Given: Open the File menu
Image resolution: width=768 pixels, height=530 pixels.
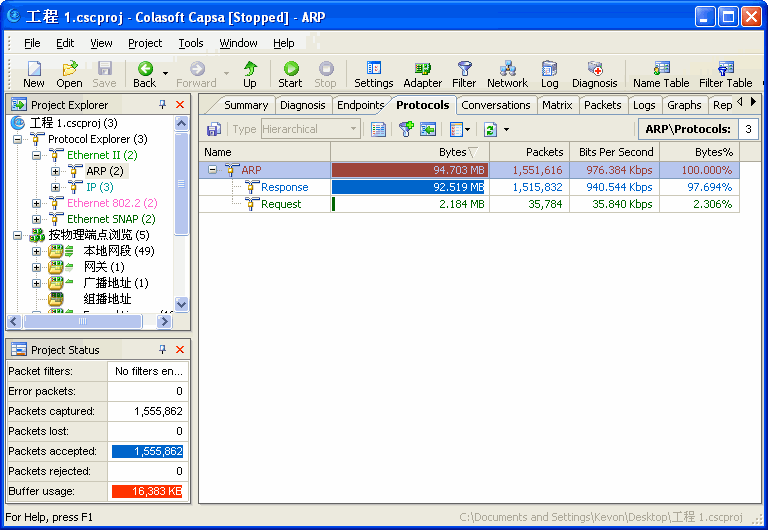Looking at the screenshot, I should click(32, 43).
